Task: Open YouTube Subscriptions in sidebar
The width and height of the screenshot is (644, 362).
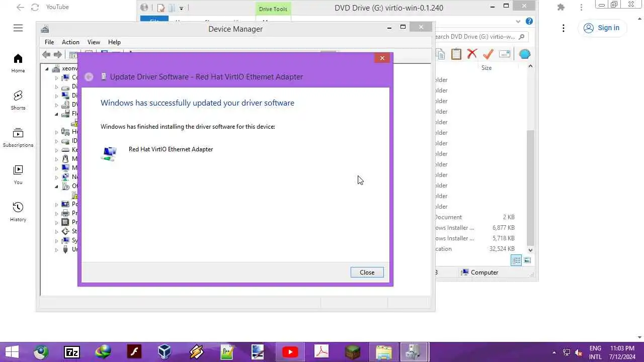Action: click(18, 138)
